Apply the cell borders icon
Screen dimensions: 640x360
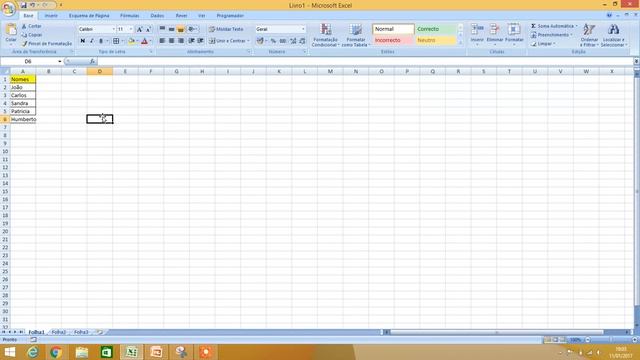tap(116, 41)
